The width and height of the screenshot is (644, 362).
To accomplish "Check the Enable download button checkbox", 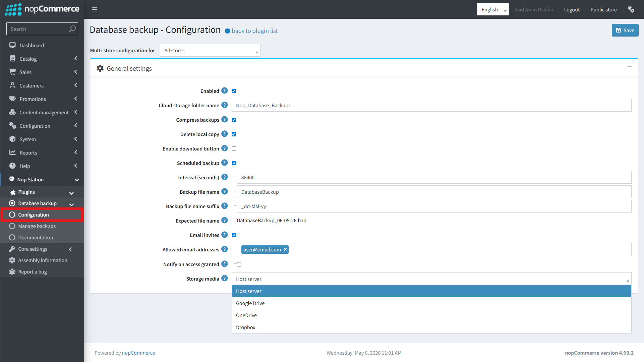I will pos(234,149).
